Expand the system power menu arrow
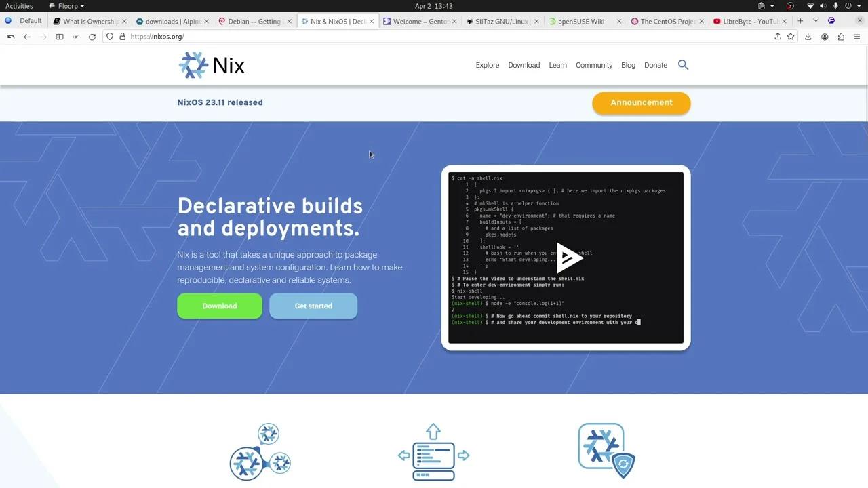 coord(860,6)
